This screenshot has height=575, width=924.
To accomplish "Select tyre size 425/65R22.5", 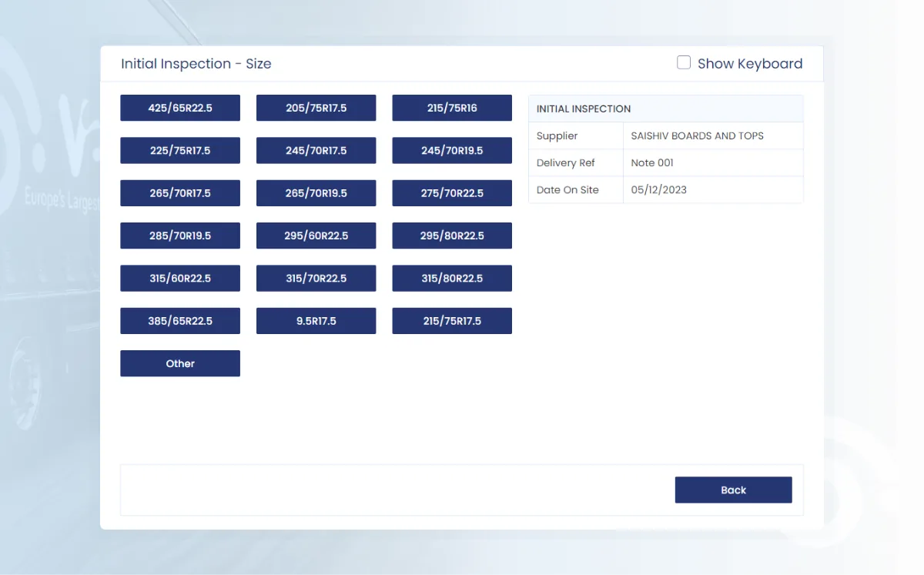I will [180, 108].
